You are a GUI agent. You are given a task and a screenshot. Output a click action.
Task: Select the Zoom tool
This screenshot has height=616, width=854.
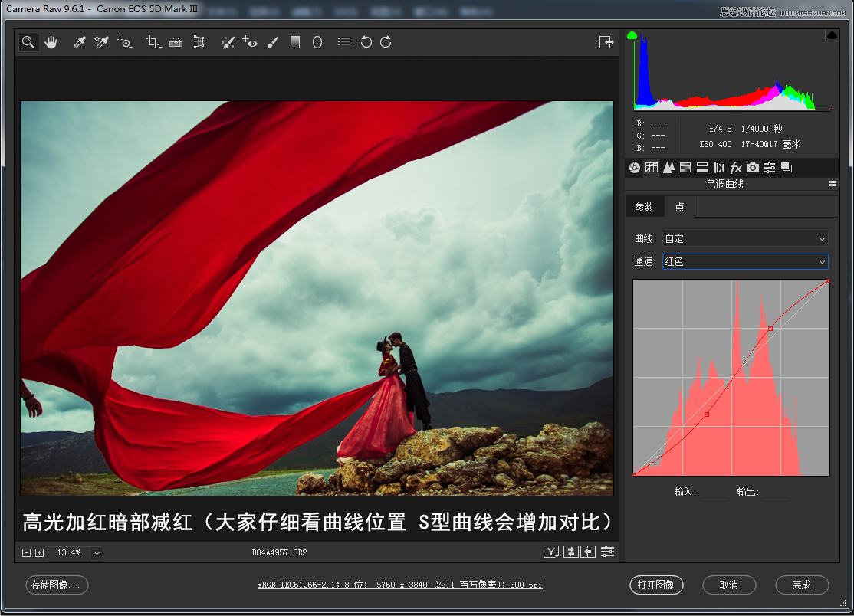coord(28,42)
